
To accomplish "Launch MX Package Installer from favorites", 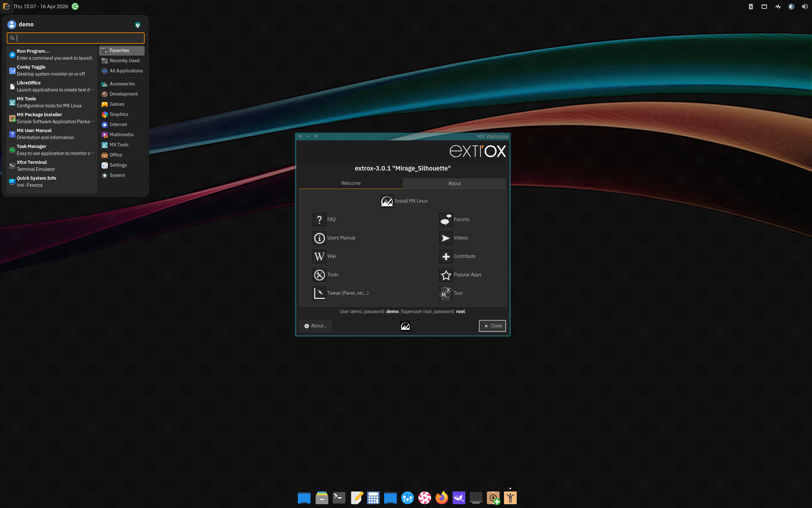I will tap(52, 118).
